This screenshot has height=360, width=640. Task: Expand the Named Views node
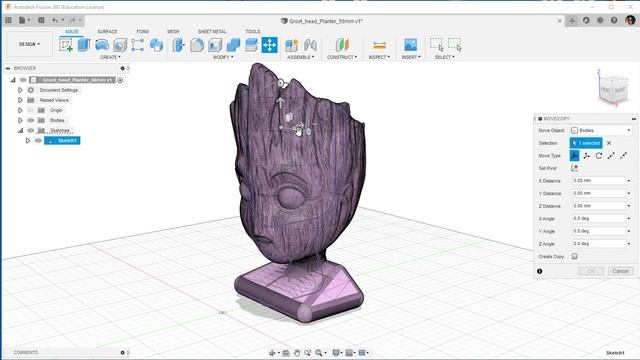(20, 100)
